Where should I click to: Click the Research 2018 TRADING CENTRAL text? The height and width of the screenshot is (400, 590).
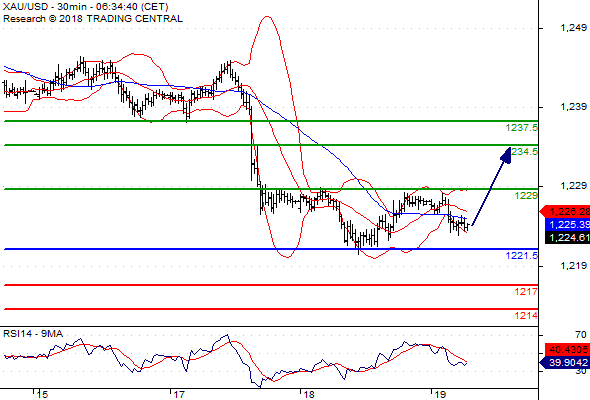93,19
